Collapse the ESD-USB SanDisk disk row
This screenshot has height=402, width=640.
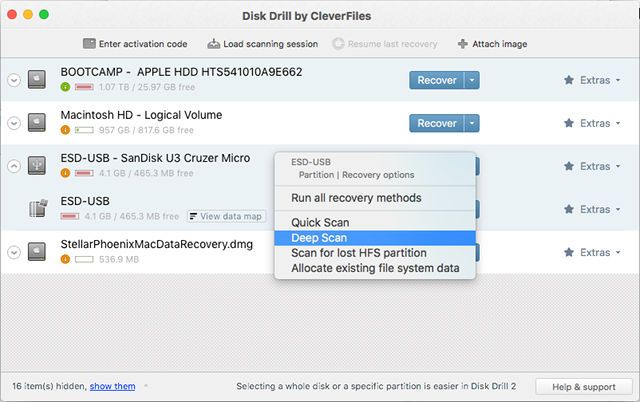click(x=14, y=166)
